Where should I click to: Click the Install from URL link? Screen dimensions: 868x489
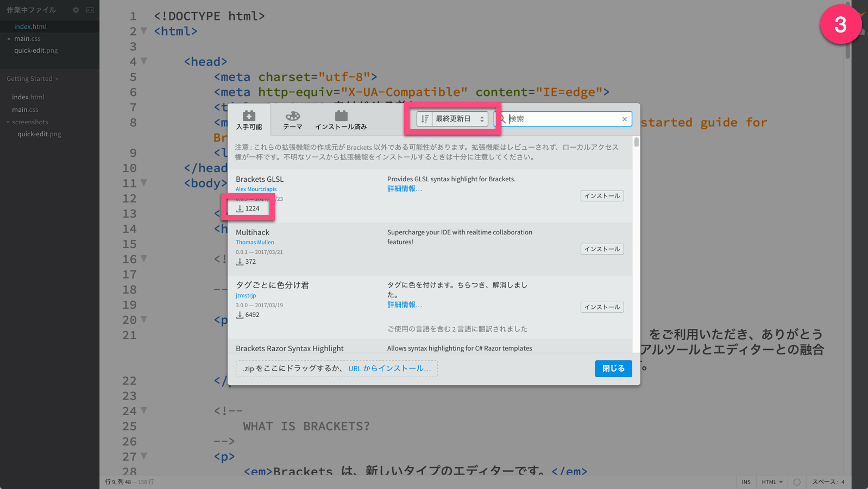[389, 369]
